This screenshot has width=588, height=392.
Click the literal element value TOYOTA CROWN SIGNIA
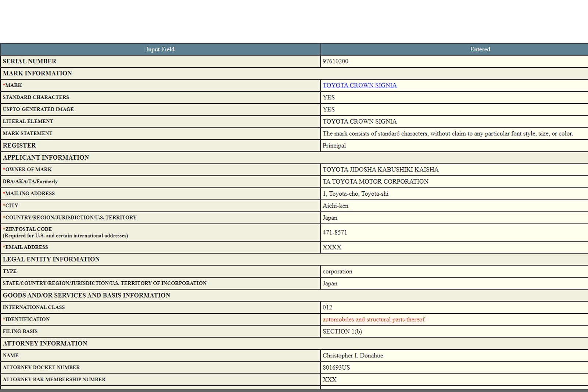point(359,121)
